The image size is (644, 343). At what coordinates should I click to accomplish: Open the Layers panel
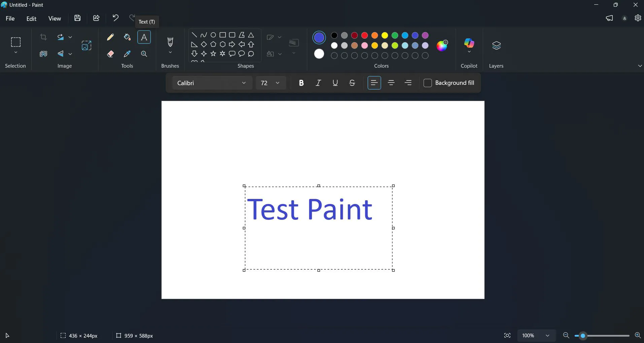[x=497, y=45]
